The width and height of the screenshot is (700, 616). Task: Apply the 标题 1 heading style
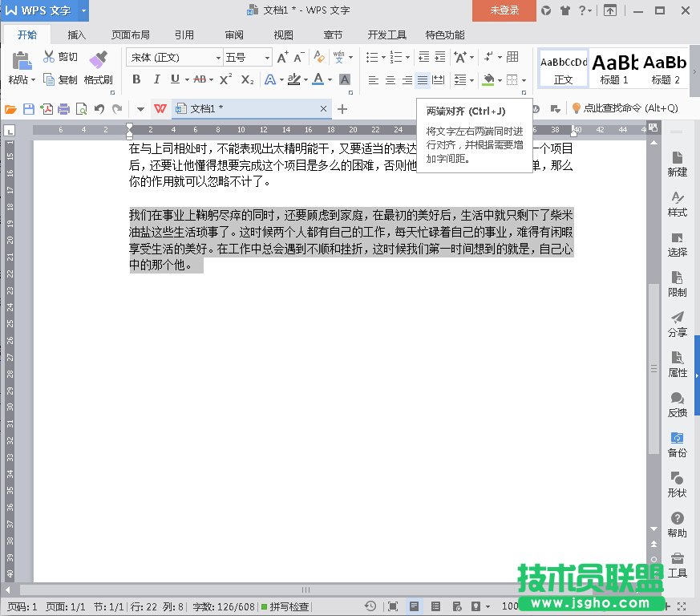coord(615,67)
